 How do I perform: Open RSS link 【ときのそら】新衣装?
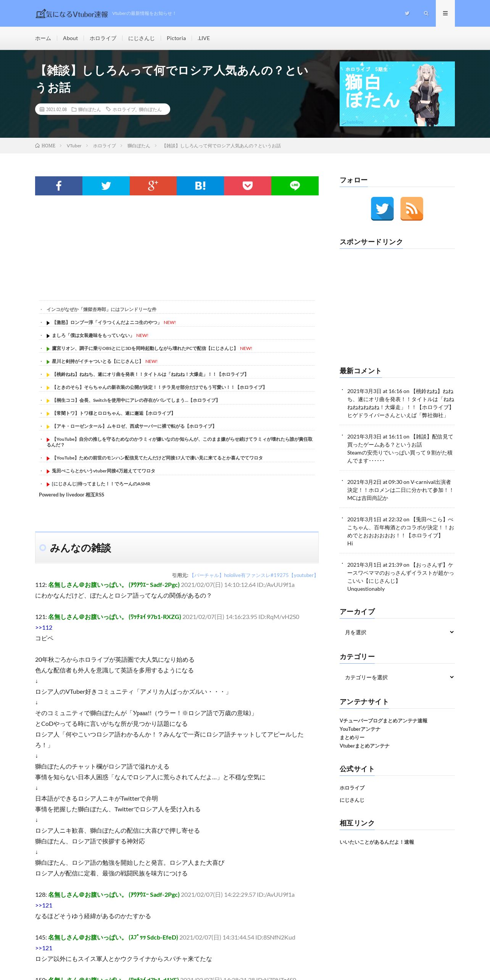160,387
